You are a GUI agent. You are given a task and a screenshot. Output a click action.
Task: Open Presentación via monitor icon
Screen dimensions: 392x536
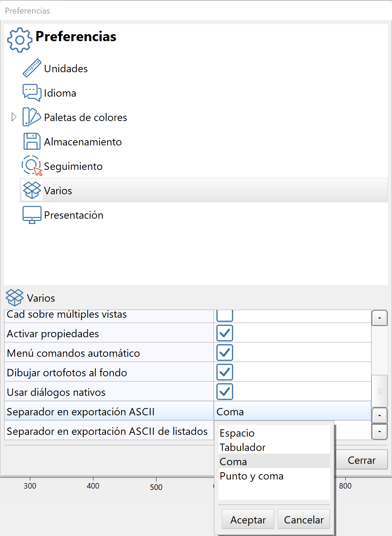coord(32,215)
